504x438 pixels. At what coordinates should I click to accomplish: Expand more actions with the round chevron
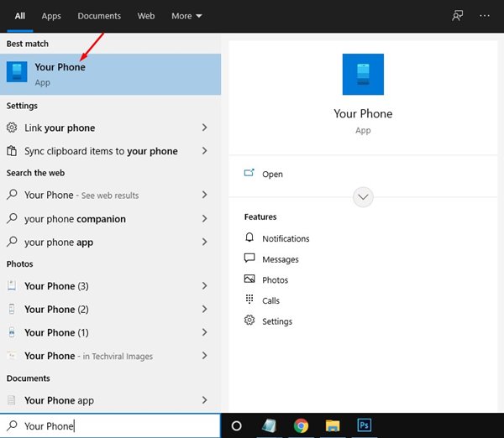coord(363,197)
